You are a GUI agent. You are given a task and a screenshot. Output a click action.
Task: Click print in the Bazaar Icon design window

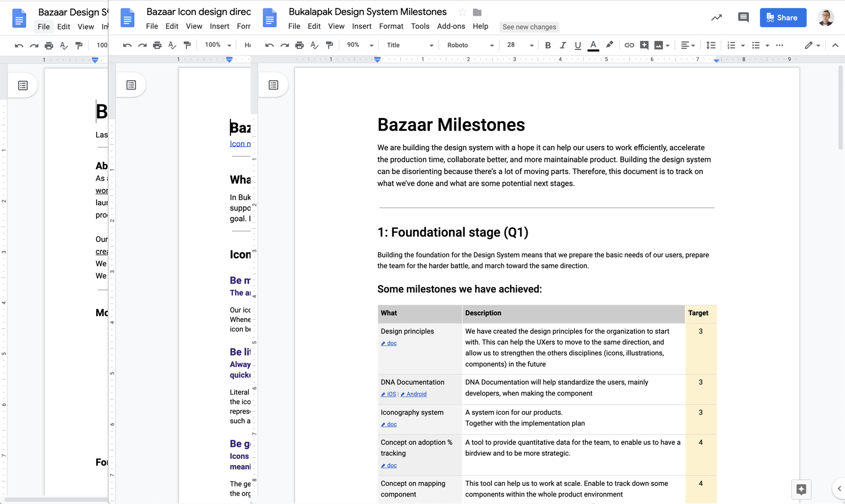[157, 45]
